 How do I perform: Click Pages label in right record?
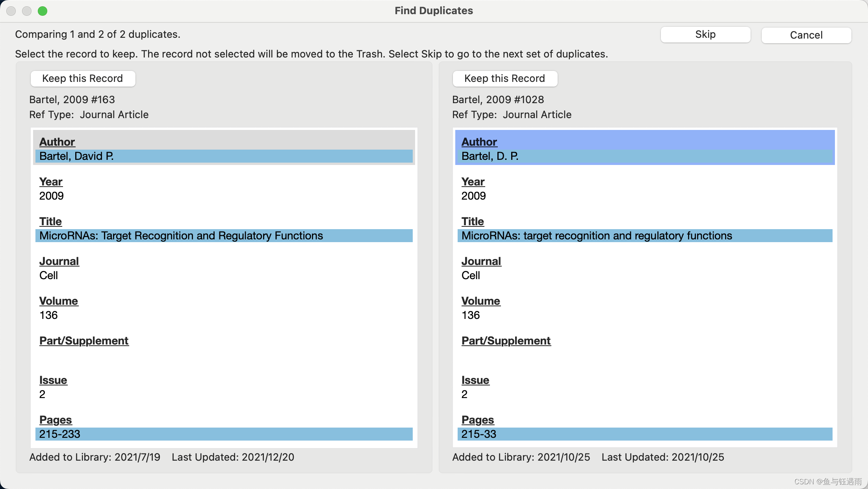pos(478,420)
